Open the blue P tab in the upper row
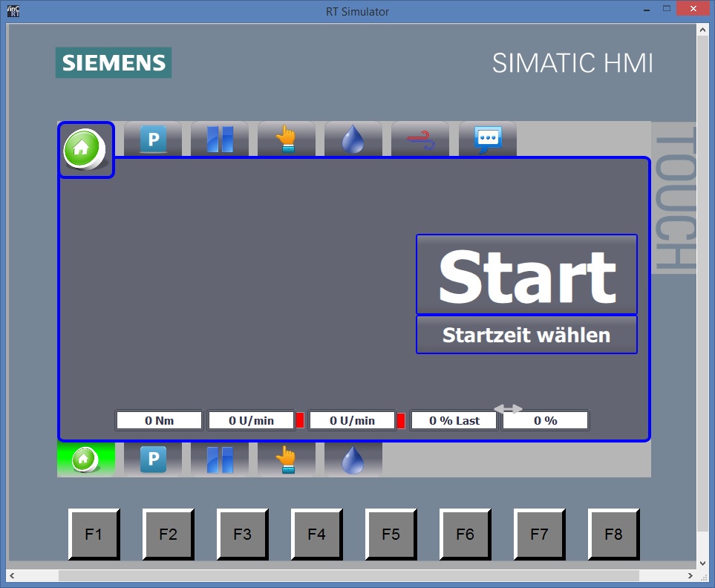Viewport: 715px width, 588px height. pyautogui.click(x=153, y=139)
